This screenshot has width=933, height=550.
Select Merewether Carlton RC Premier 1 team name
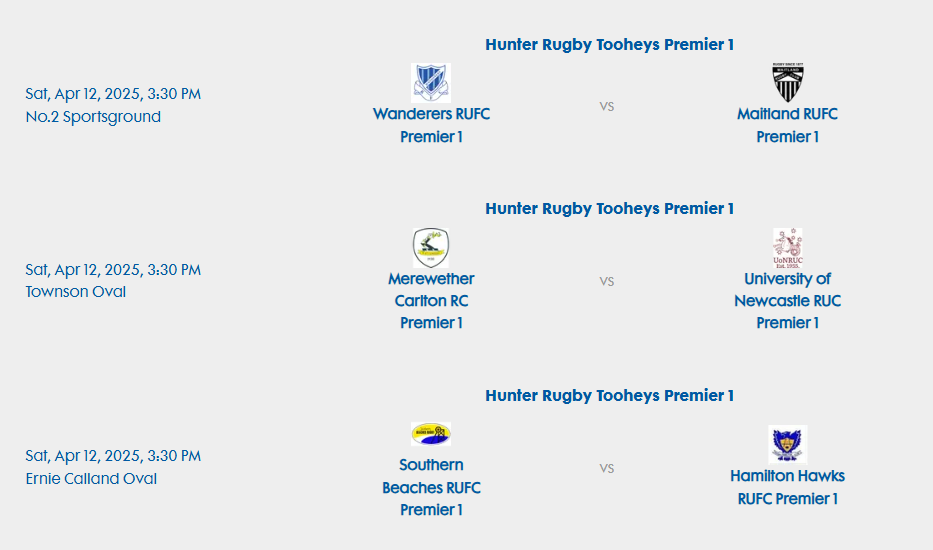pos(431,301)
